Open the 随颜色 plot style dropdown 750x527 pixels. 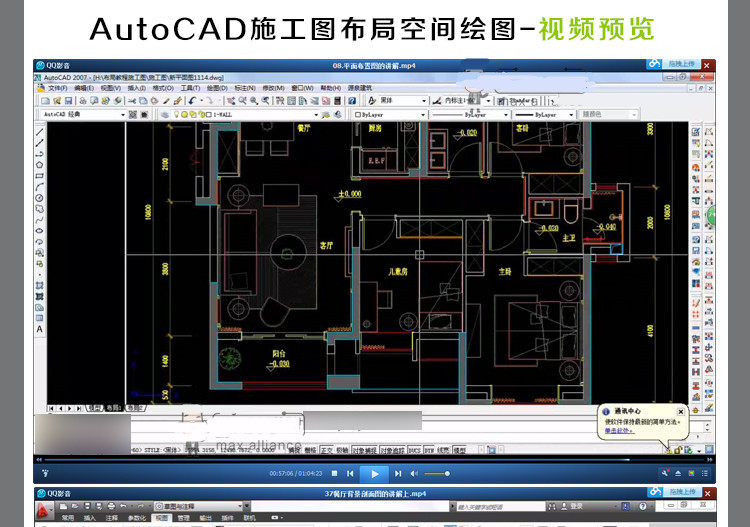coord(608,115)
